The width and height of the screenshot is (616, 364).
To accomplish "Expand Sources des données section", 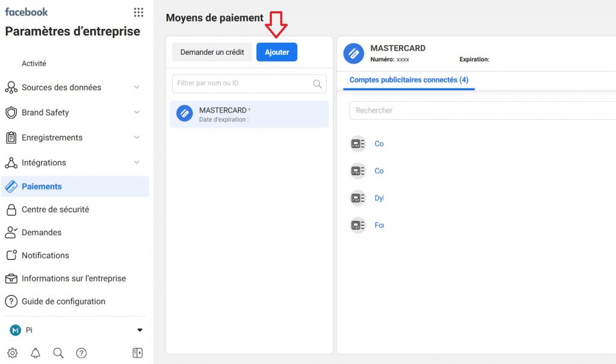I will coord(137,87).
